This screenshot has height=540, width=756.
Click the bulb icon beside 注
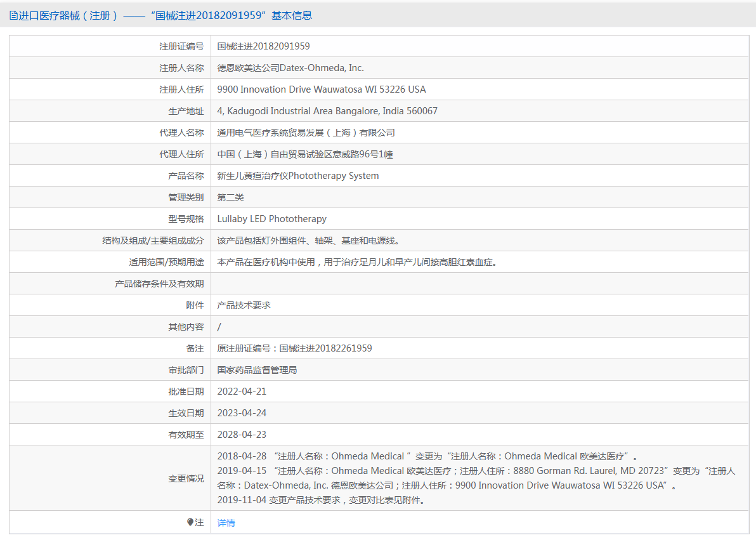[x=190, y=522]
